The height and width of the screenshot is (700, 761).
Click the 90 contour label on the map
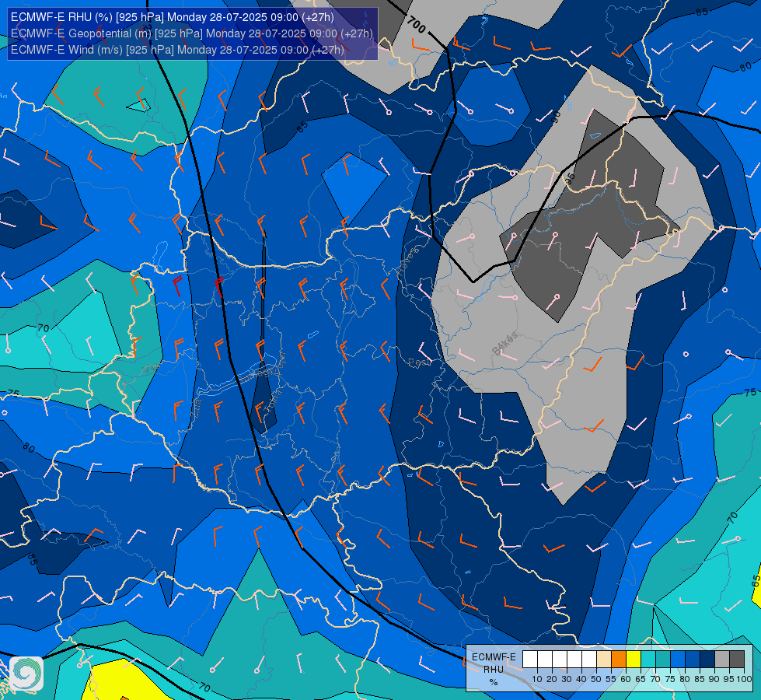click(x=556, y=116)
